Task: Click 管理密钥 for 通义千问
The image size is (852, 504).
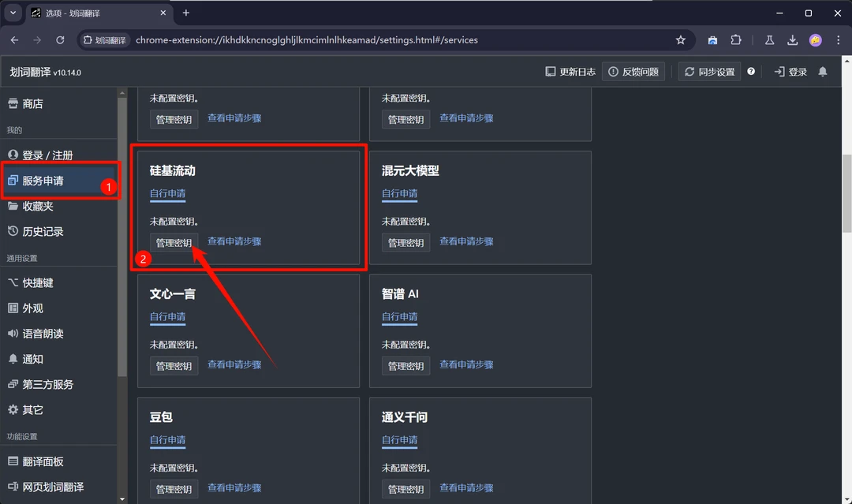Action: (x=406, y=489)
